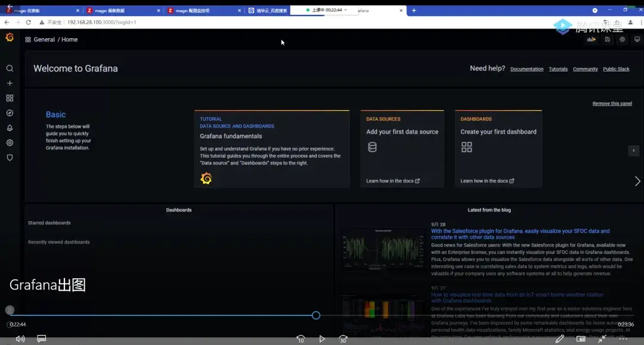The width and height of the screenshot is (644, 345).
Task: Open Configuration with the gear sidebar icon
Action: tap(10, 142)
